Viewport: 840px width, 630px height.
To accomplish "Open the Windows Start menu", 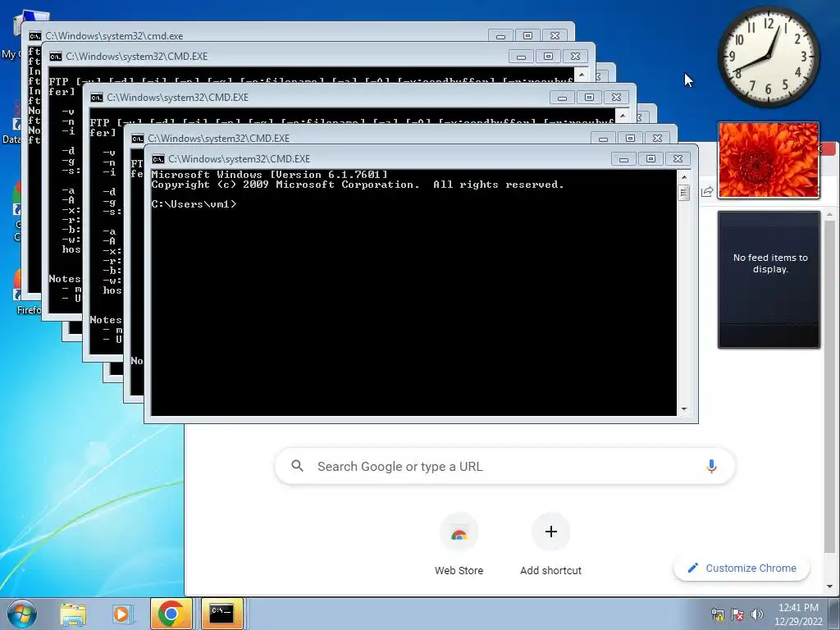I will (22, 614).
